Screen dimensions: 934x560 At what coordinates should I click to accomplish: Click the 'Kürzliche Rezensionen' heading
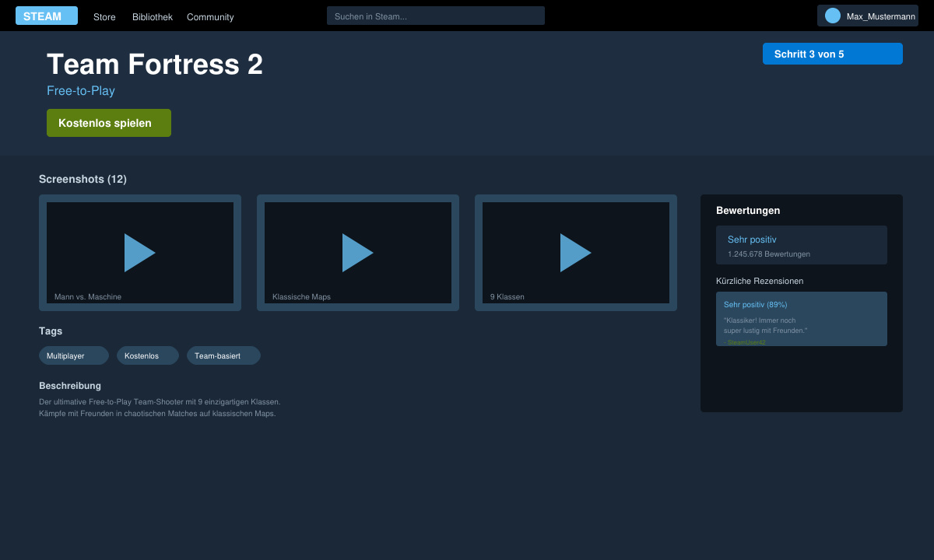[760, 281]
